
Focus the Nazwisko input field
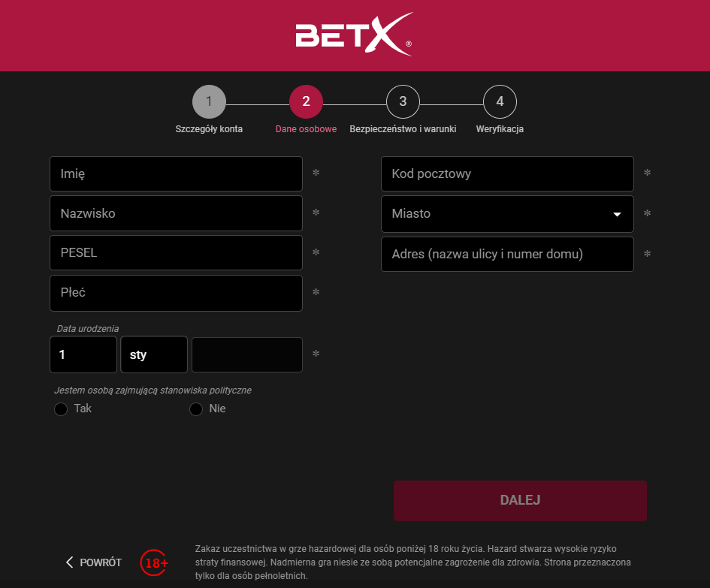click(x=176, y=213)
